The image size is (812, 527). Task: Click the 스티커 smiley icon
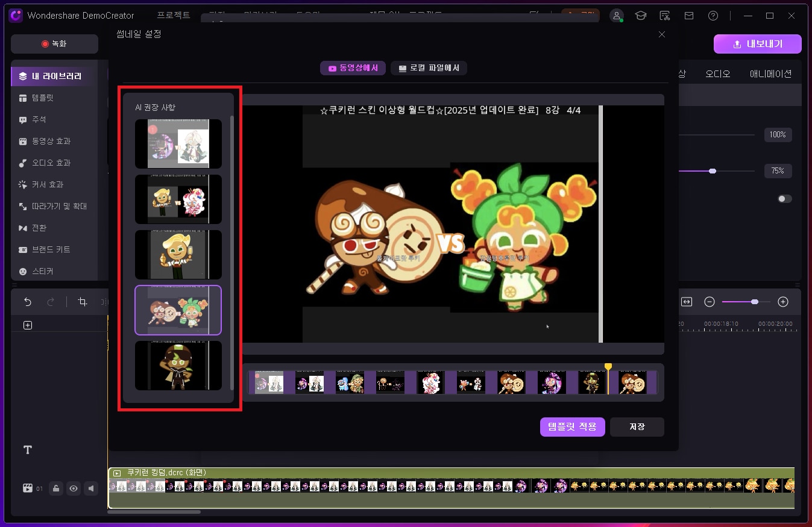coord(23,272)
